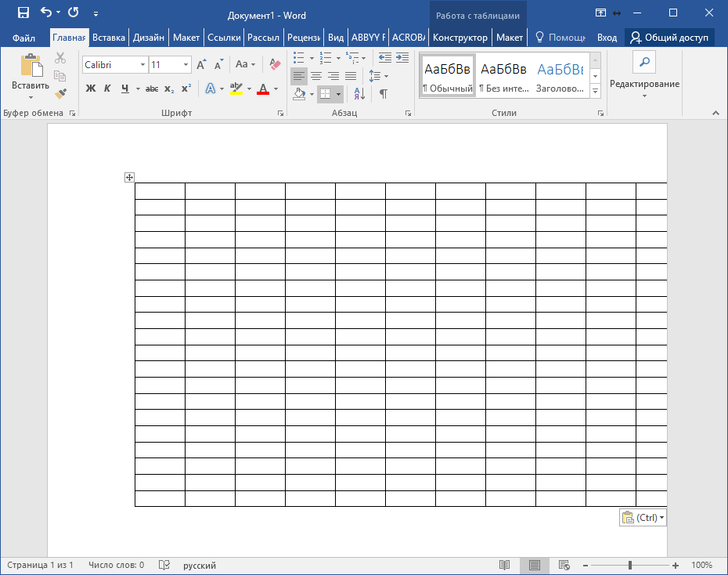Open the Конструктор table tools tab
Image resolution: width=728 pixels, height=575 pixels.
coord(460,38)
